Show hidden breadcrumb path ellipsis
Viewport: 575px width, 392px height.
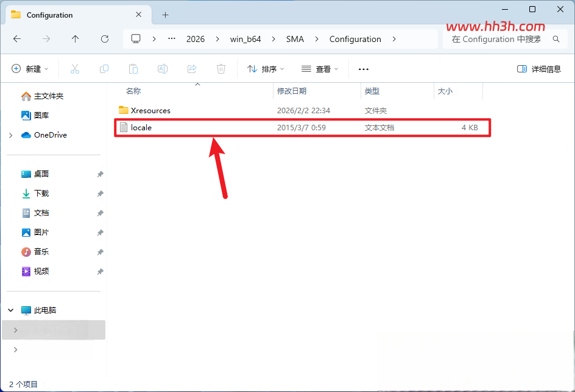point(172,38)
